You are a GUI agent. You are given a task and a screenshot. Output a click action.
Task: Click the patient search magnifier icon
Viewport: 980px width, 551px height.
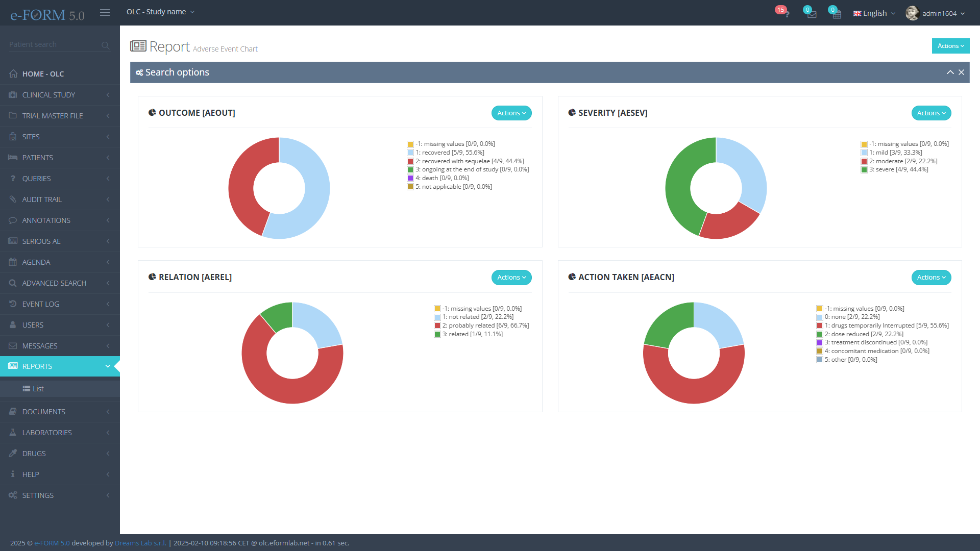[x=105, y=45]
